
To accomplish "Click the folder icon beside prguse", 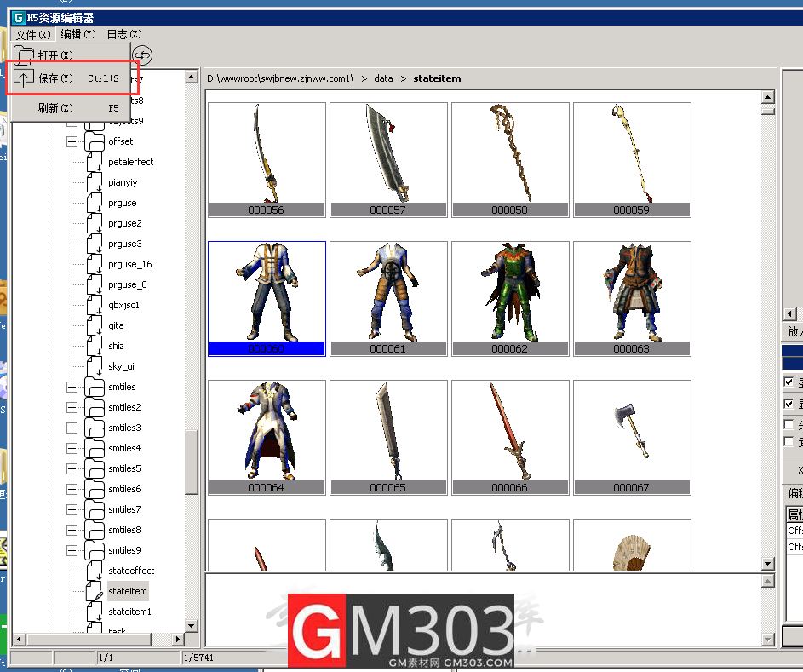I will point(94,203).
